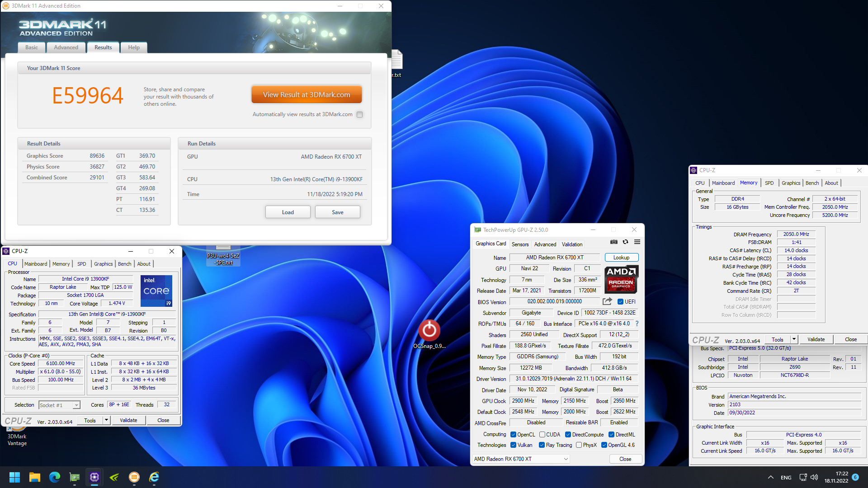Open the Sensors tab in GPU-Z
The width and height of the screenshot is (868, 488).
520,244
